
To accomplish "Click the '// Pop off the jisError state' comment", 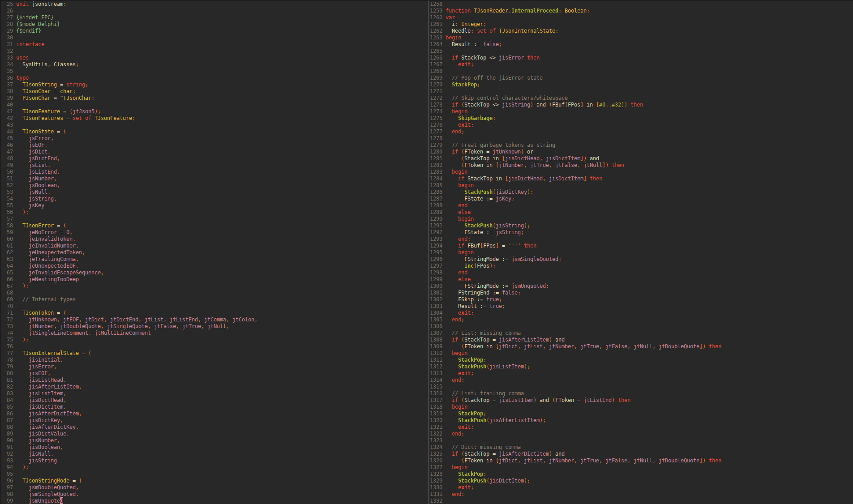I will coord(497,78).
